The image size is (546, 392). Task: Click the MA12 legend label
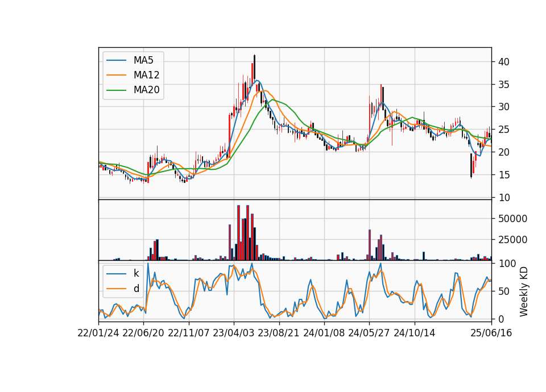146,75
